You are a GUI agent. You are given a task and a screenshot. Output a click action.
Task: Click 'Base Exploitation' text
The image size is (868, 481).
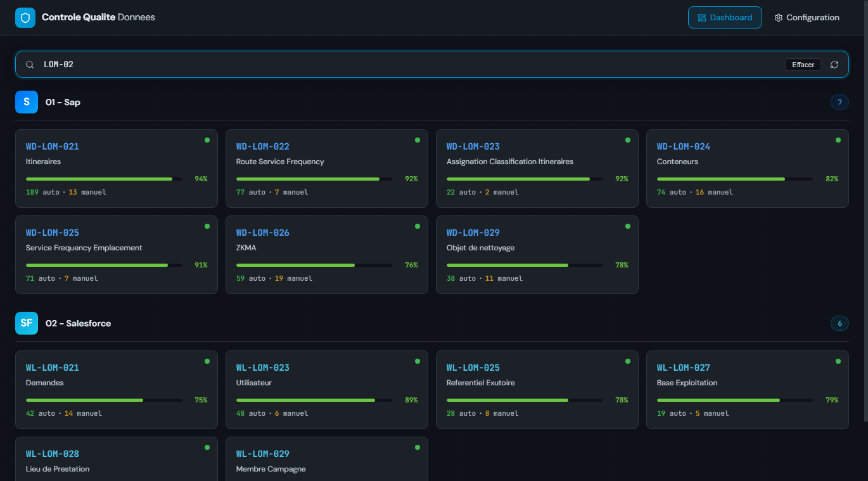(687, 383)
